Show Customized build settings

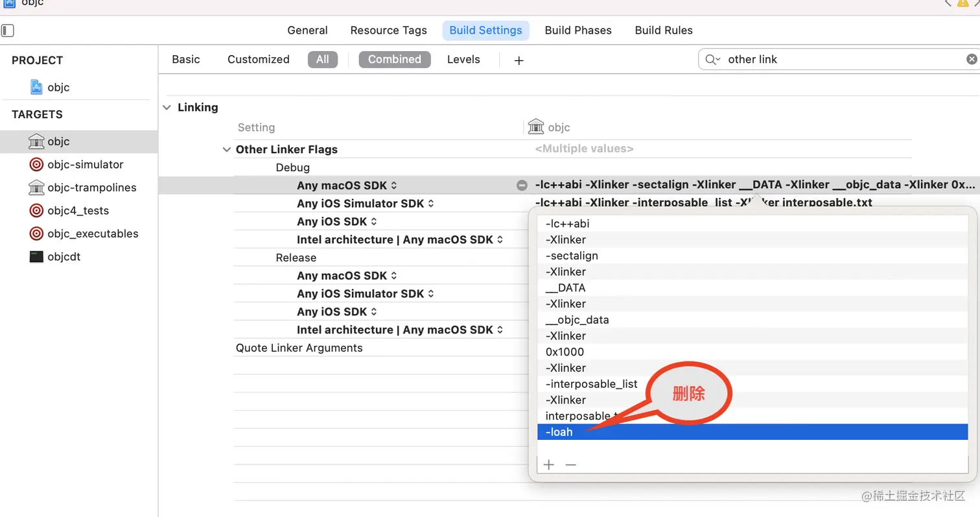(x=259, y=59)
